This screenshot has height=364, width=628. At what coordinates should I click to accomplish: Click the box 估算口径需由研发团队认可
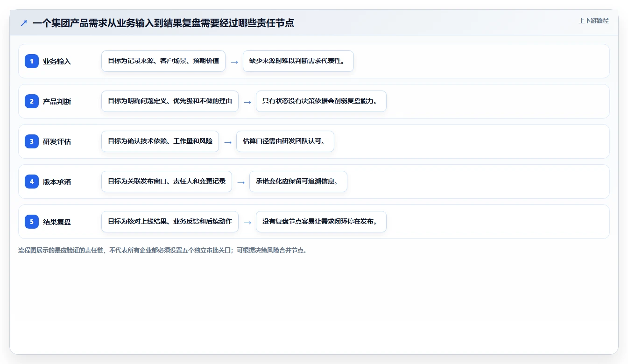pyautogui.click(x=285, y=141)
